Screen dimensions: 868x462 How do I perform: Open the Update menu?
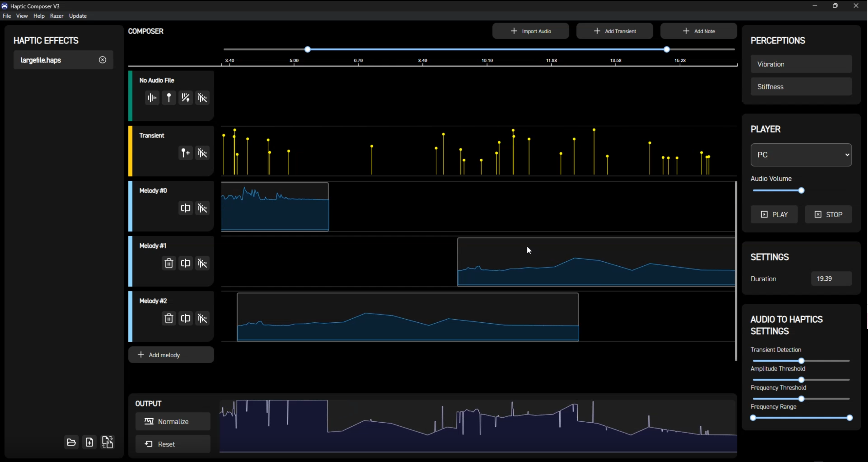point(78,16)
